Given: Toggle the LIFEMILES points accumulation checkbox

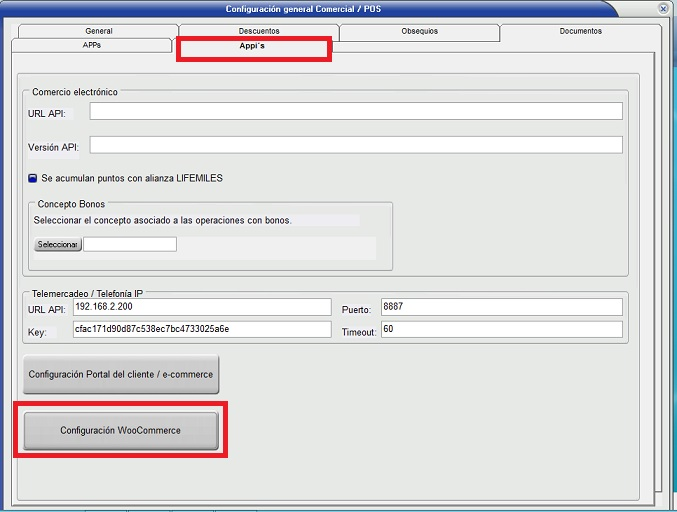Looking at the screenshot, I should (x=33, y=178).
